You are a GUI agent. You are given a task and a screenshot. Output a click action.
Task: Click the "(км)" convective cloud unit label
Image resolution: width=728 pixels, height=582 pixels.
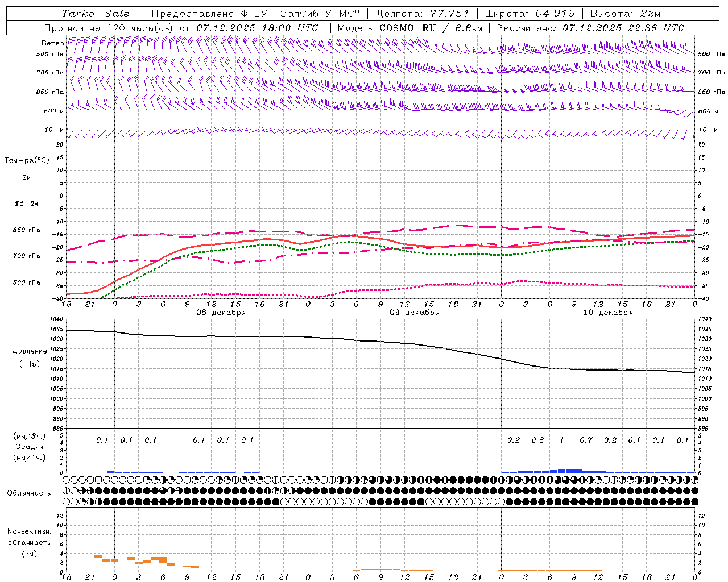[29, 554]
